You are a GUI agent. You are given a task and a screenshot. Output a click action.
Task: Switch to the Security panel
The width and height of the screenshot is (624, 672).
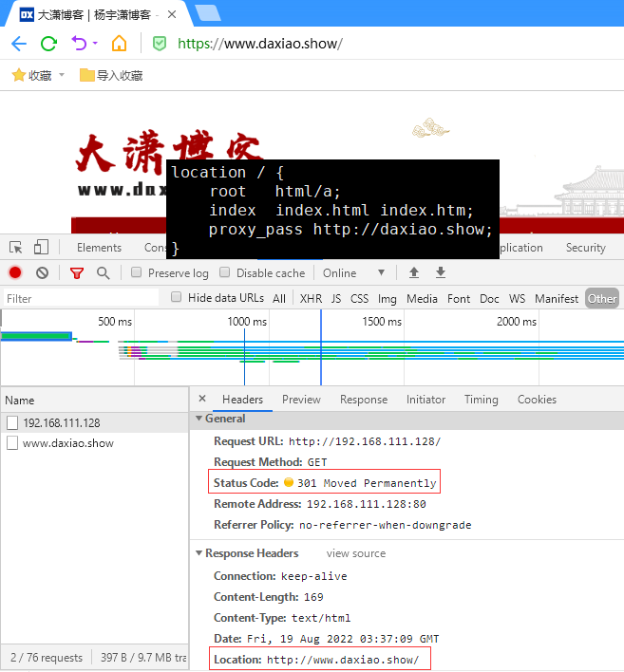pos(585,248)
